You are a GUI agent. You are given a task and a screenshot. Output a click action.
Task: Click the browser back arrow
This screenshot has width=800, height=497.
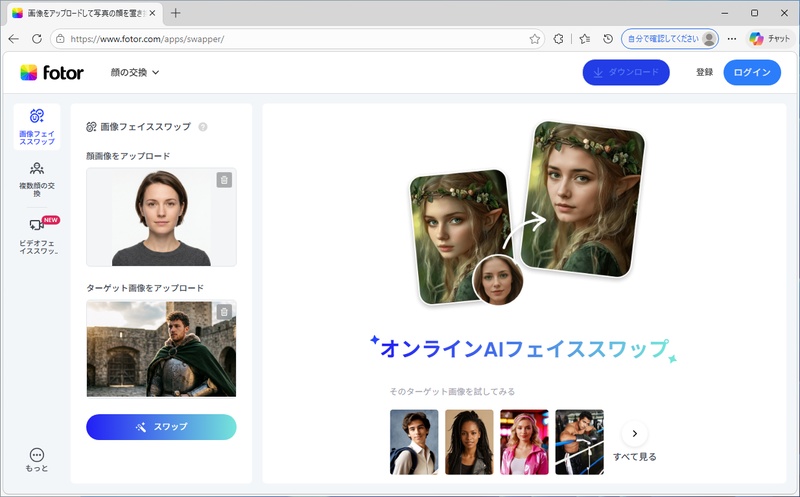point(14,39)
